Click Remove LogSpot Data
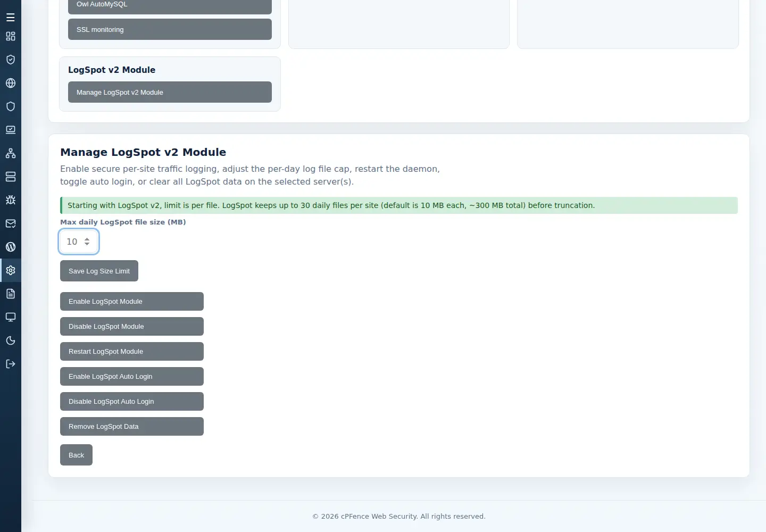766x532 pixels. 132,426
